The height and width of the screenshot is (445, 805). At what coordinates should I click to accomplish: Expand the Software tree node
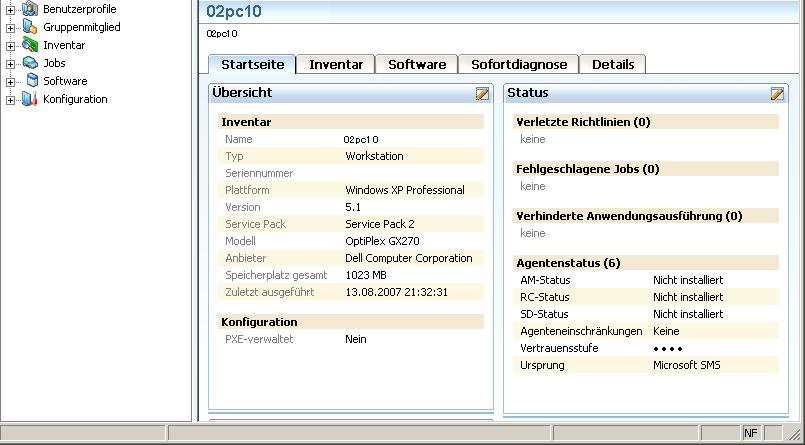[10, 82]
